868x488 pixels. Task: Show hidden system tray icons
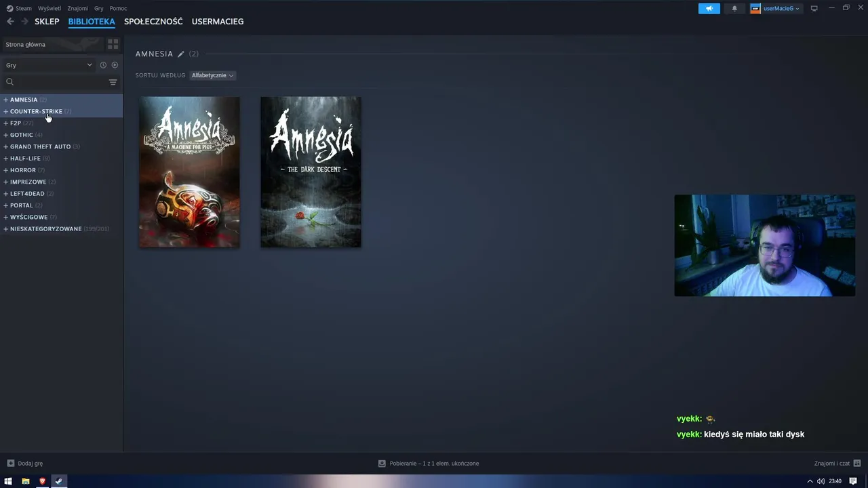[810, 481]
